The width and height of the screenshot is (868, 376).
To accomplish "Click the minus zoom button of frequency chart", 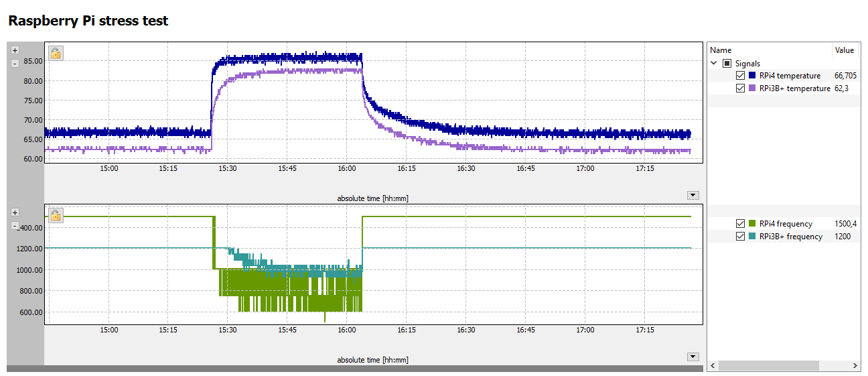I will [15, 226].
